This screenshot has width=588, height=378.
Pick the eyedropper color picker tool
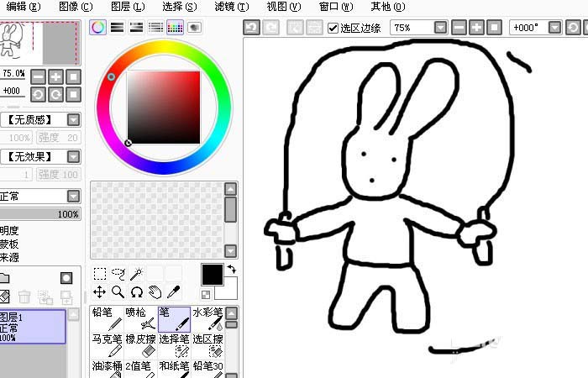[173, 291]
